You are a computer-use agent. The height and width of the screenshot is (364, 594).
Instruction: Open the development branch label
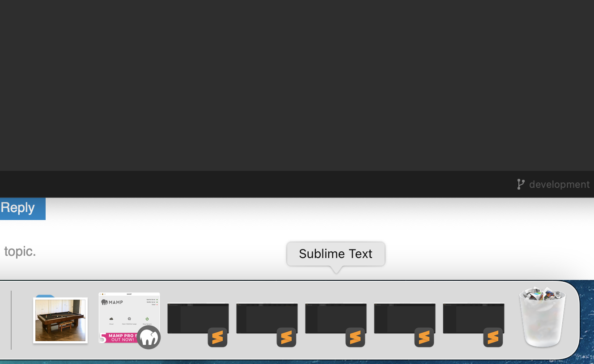[559, 184]
